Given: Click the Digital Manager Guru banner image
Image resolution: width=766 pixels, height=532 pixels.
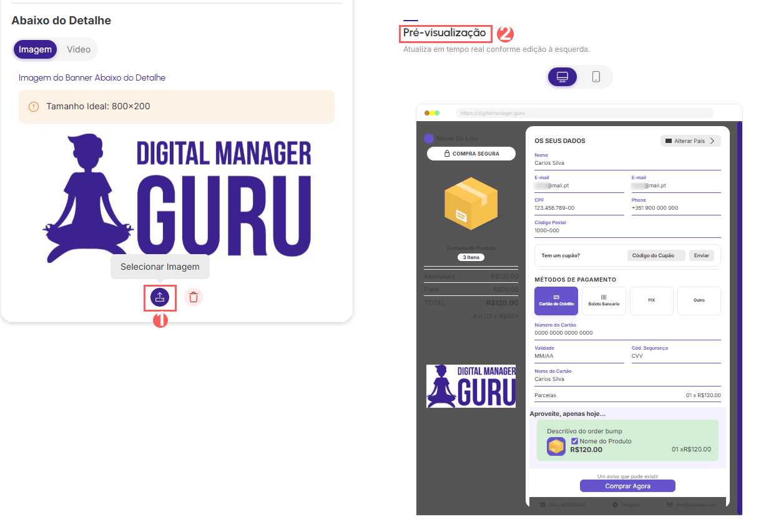Looking at the screenshot, I should [x=177, y=197].
